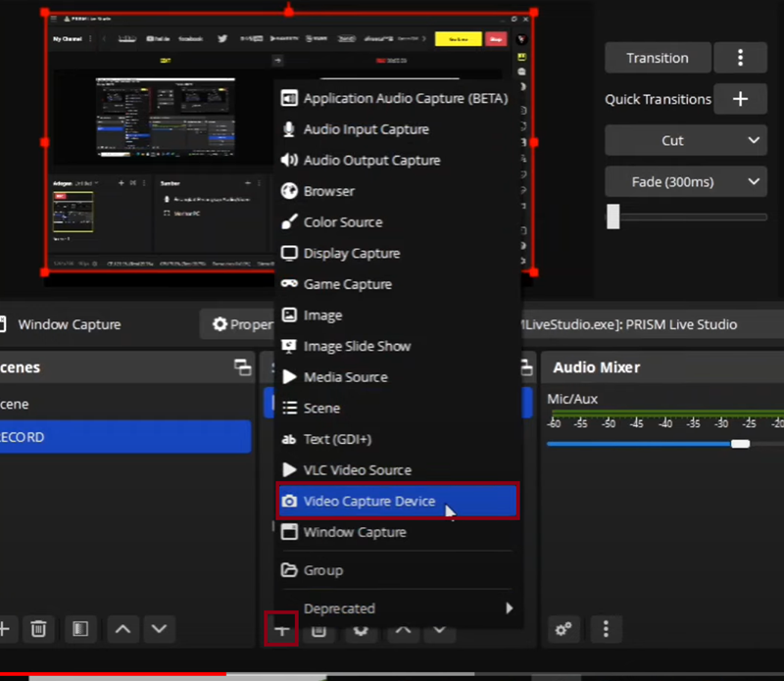
Task: Click the Quick Transitions plus button
Action: (740, 99)
